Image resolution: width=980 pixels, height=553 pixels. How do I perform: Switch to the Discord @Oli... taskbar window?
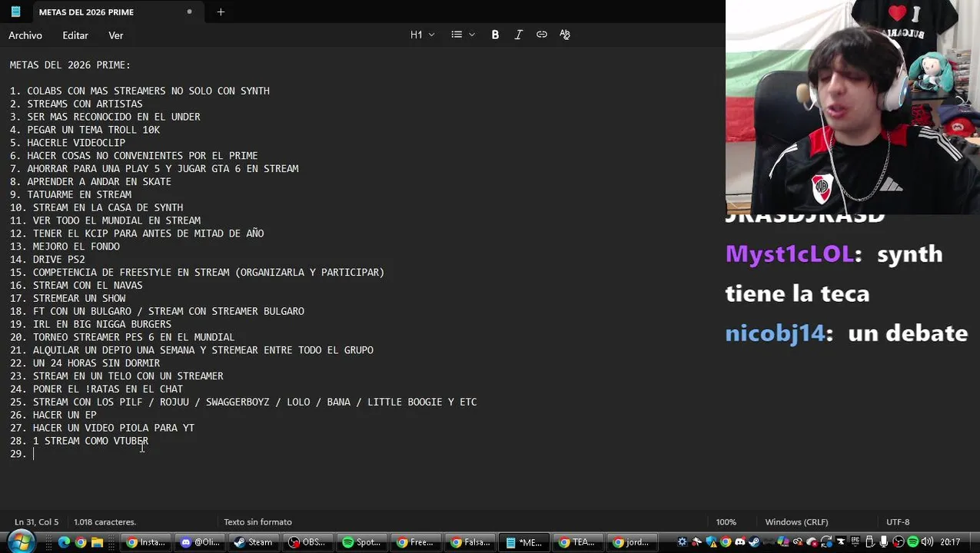200,542
